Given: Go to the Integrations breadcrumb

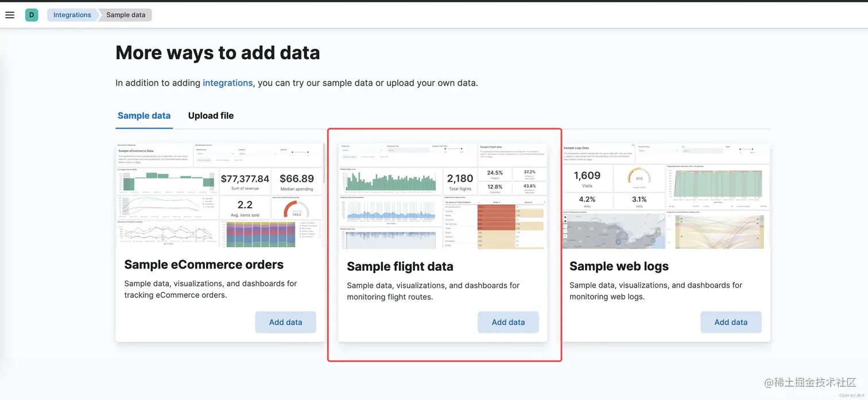Looking at the screenshot, I should [x=72, y=15].
